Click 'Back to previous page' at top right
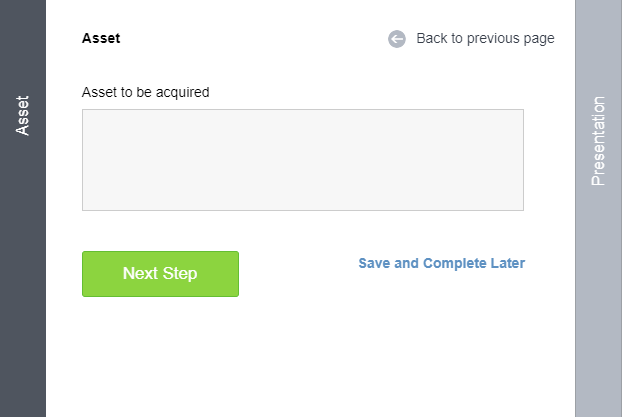 (485, 38)
